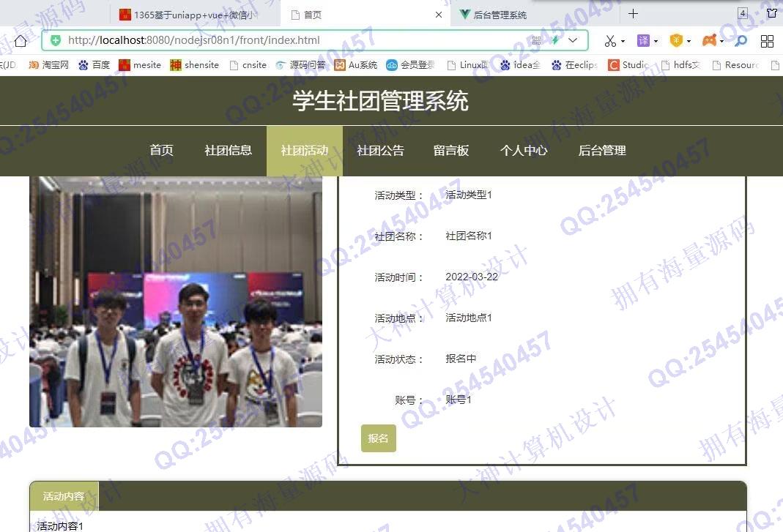
Task: Click the 活动时间： label
Action: pyautogui.click(x=398, y=277)
